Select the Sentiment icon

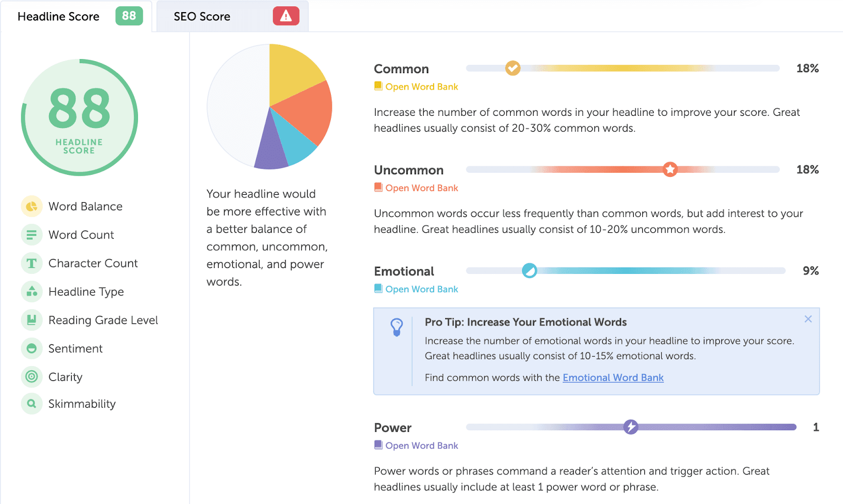click(32, 348)
